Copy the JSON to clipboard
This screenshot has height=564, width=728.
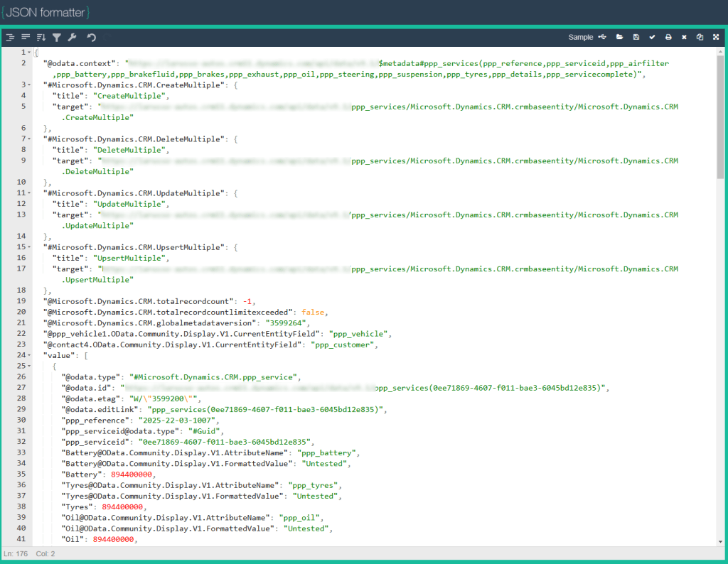700,37
